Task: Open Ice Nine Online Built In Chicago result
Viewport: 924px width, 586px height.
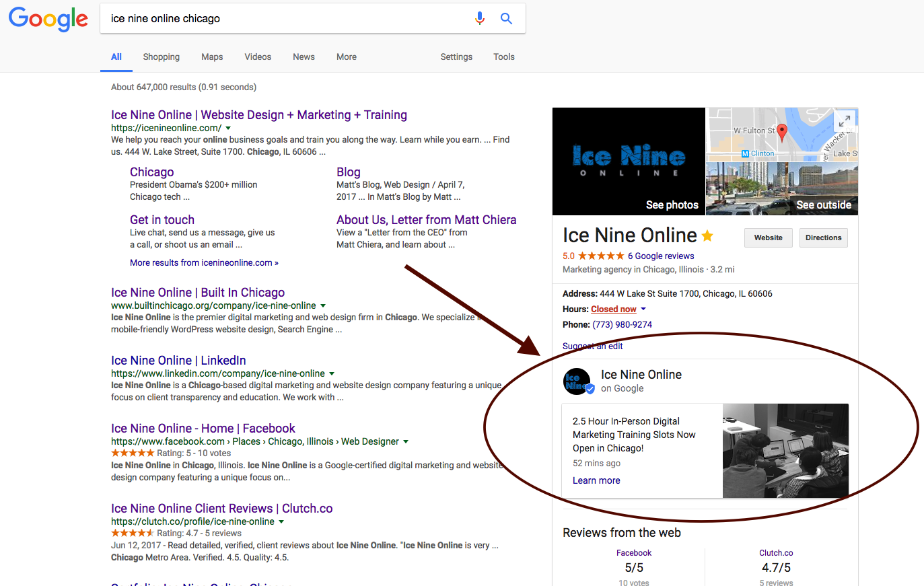Action: click(198, 293)
